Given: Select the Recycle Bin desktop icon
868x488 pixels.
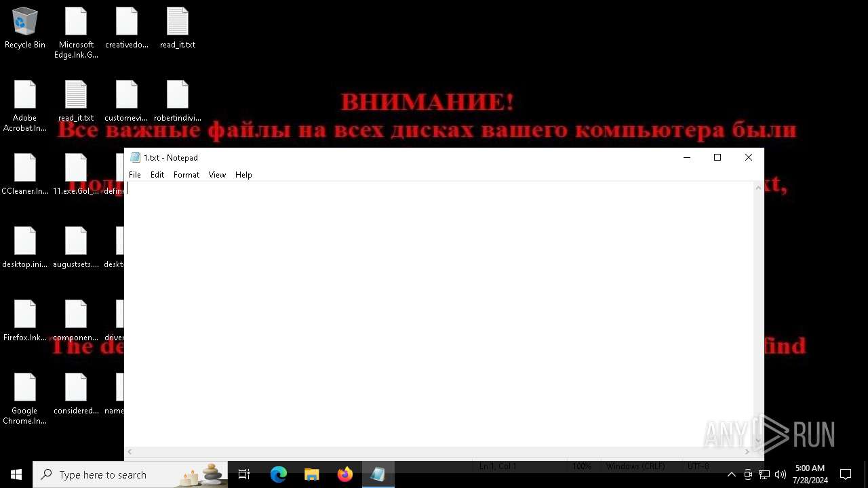Looking at the screenshot, I should click(25, 28).
